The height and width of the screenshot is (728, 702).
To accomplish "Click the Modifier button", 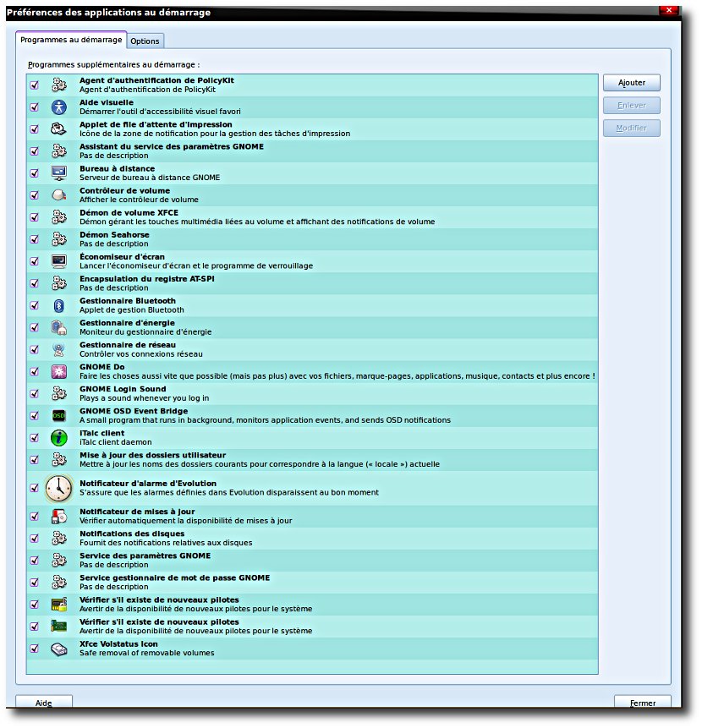I will click(632, 129).
